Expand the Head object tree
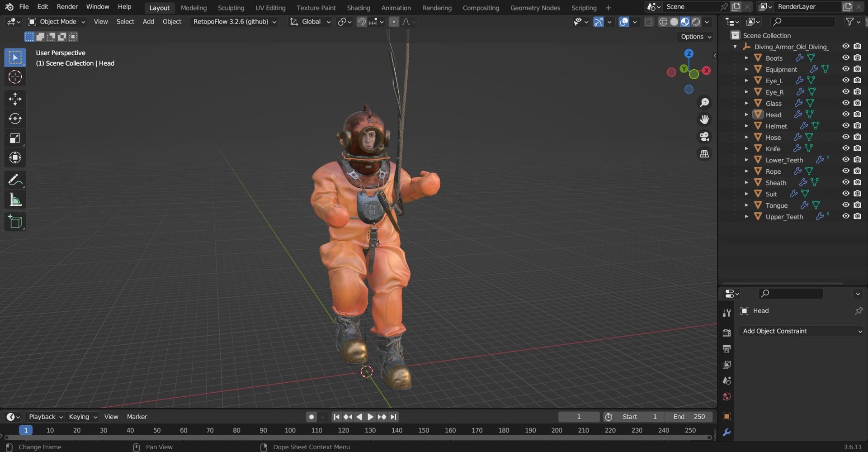Image resolution: width=868 pixels, height=452 pixels. click(x=746, y=114)
